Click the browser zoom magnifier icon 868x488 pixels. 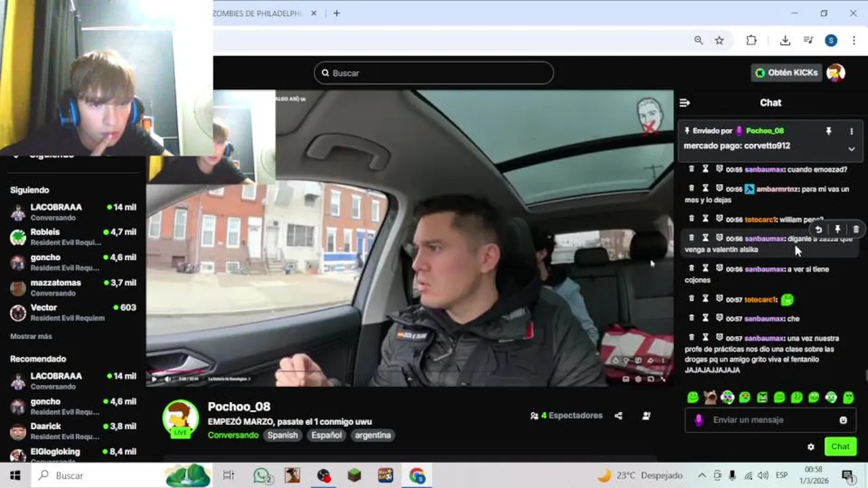coord(698,41)
